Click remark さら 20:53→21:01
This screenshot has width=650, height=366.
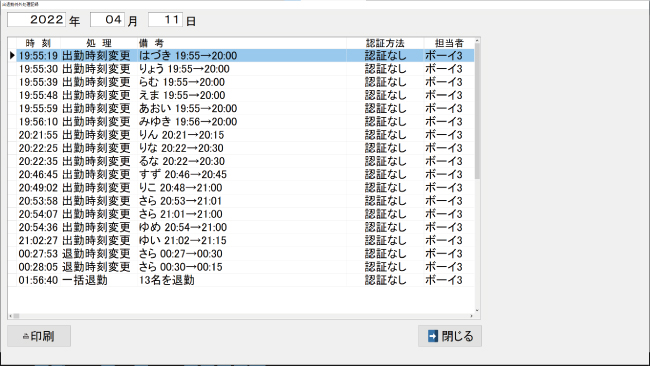[180, 201]
